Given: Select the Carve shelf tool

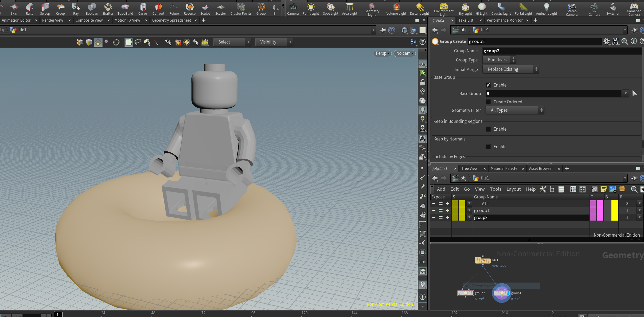Looking at the screenshot, I should click(142, 9).
